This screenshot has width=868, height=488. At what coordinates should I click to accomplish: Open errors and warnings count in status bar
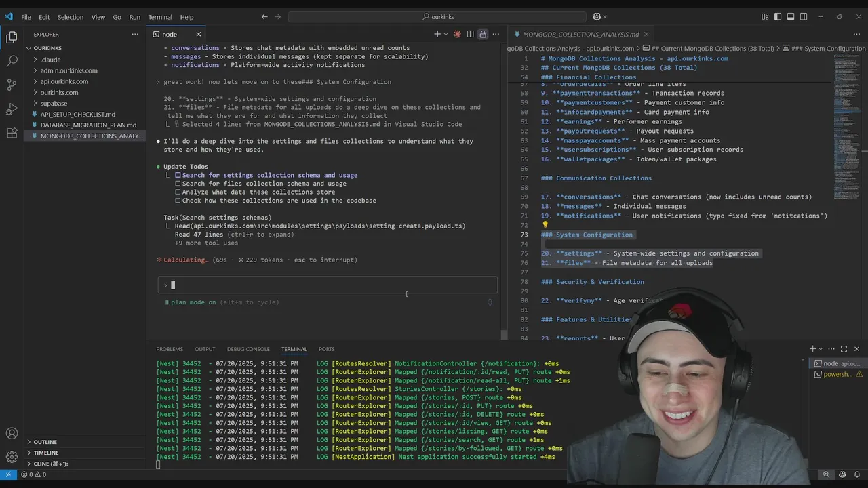click(x=33, y=474)
